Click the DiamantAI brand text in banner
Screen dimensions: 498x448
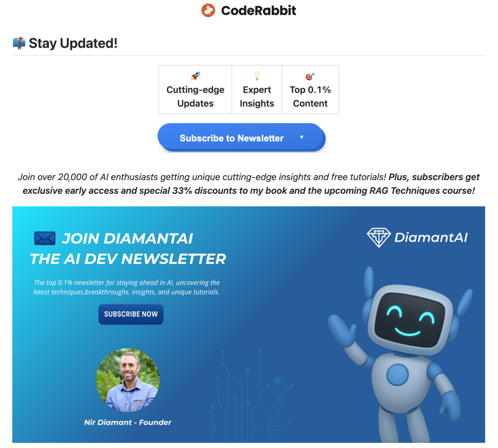point(431,237)
